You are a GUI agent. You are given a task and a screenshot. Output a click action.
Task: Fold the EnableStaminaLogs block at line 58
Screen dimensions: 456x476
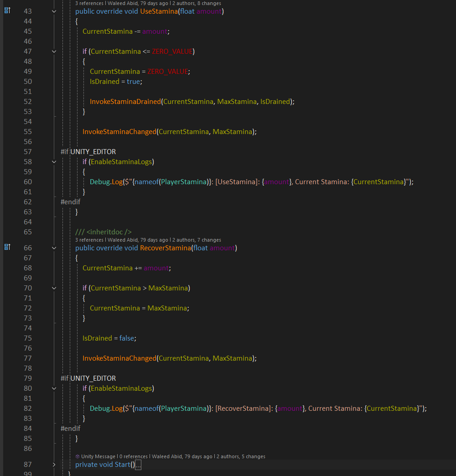click(54, 162)
